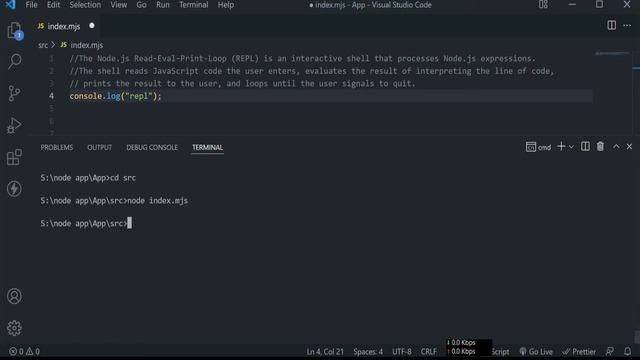Click the terminal prompt input line
The height and width of the screenshot is (360, 640).
pyautogui.click(x=86, y=223)
